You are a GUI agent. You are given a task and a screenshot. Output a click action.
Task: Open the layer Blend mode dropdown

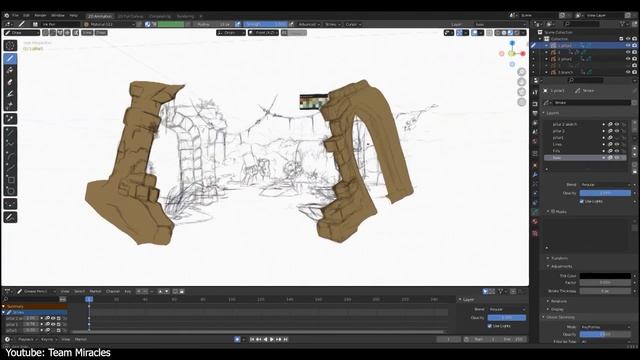(605, 185)
